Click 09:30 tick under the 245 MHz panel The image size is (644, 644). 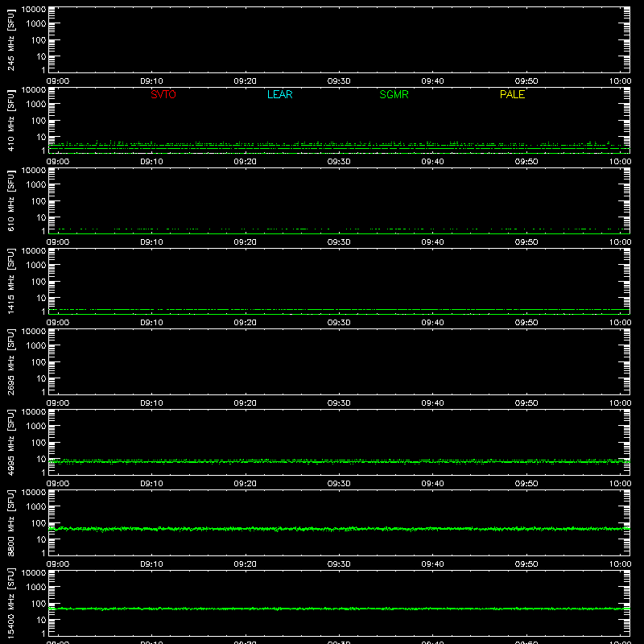(x=339, y=81)
